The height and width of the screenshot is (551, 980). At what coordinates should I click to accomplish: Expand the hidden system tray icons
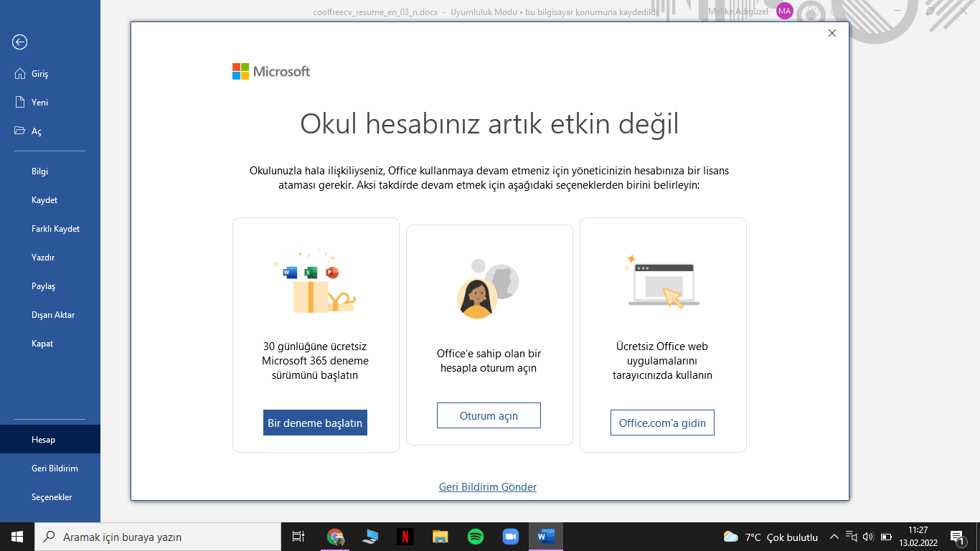(834, 537)
